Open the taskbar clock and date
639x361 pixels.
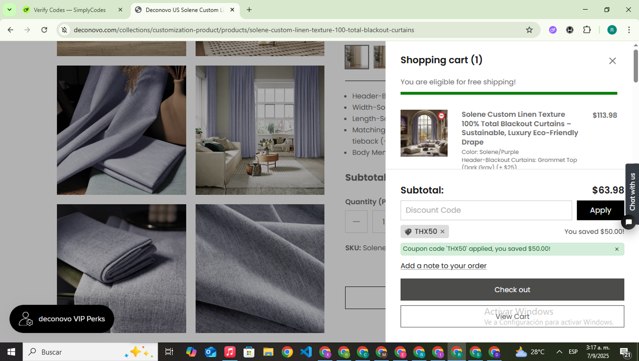[x=598, y=352]
